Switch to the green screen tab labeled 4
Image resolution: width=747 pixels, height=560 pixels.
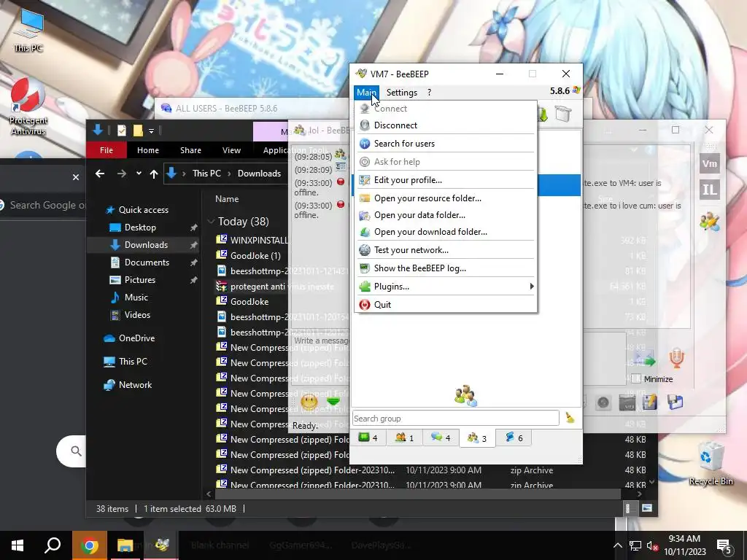pyautogui.click(x=368, y=437)
